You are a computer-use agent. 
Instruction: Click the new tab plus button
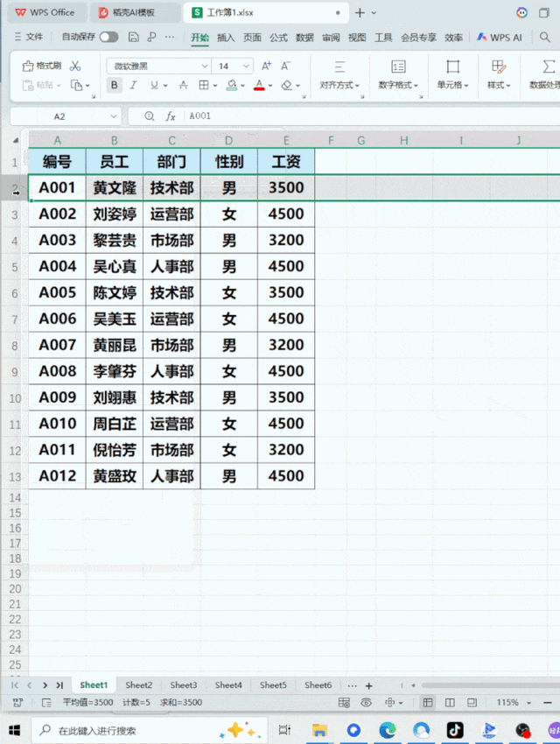360,13
